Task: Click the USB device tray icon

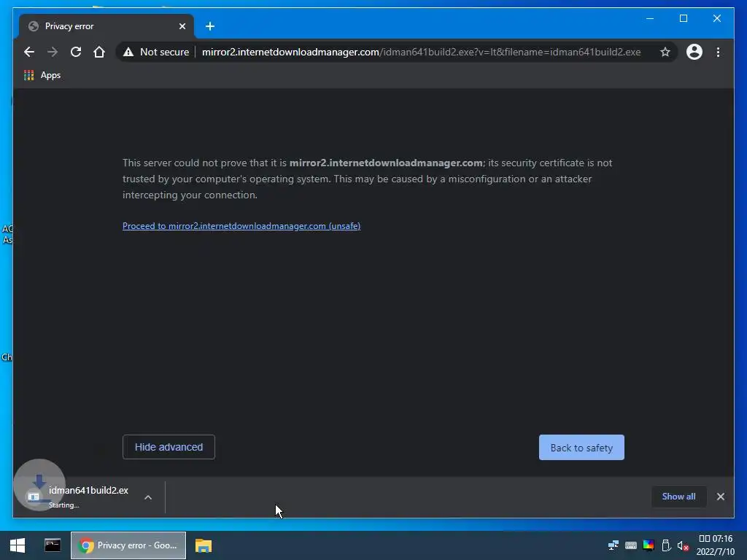Action: tap(666, 545)
